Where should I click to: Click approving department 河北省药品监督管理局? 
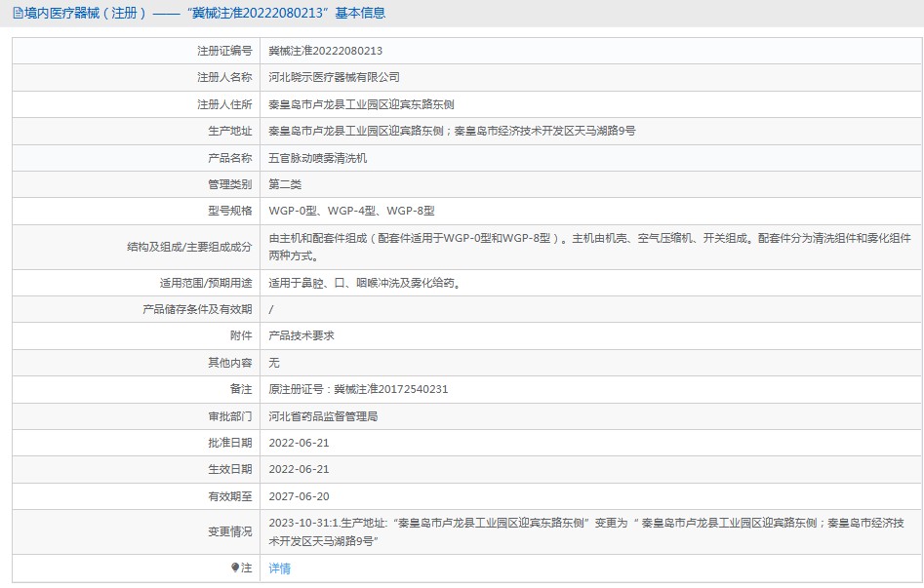click(323, 416)
